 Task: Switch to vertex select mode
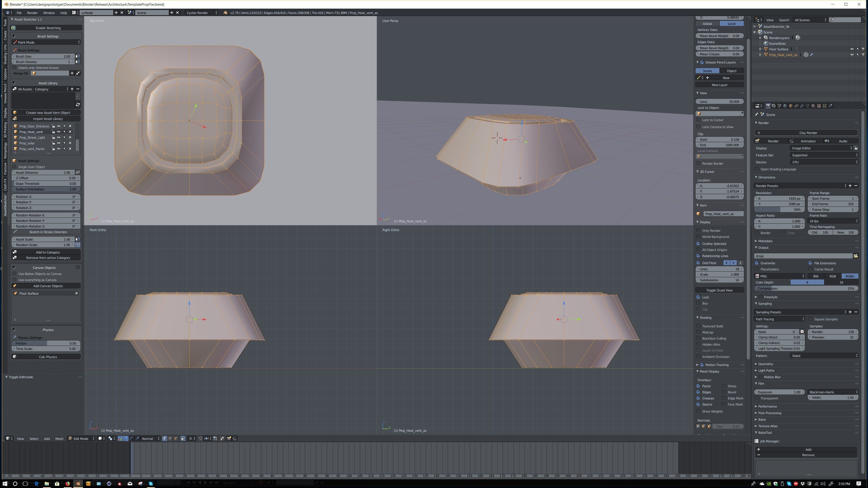coord(165,439)
